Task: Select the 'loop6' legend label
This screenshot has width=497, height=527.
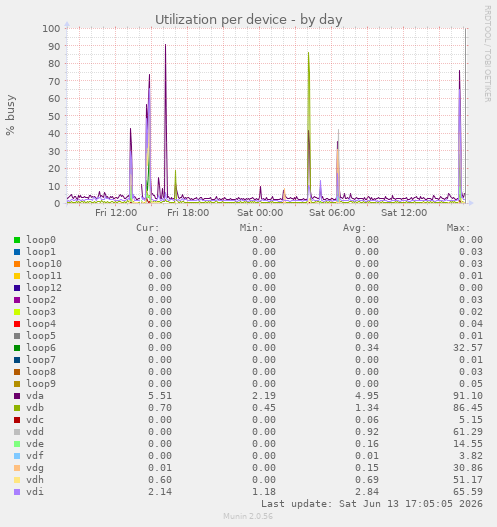Action: point(41,348)
